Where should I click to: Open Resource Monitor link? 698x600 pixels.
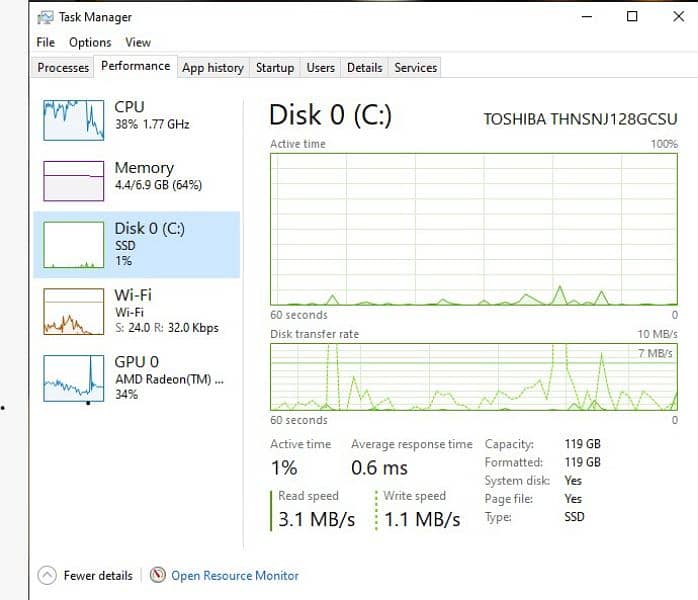[x=235, y=575]
